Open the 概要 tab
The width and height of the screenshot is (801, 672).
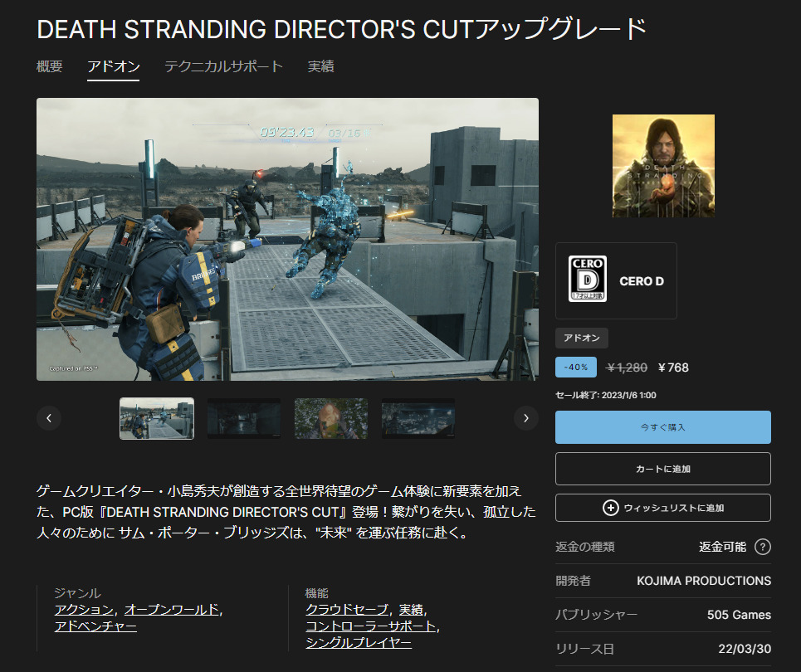pos(50,66)
